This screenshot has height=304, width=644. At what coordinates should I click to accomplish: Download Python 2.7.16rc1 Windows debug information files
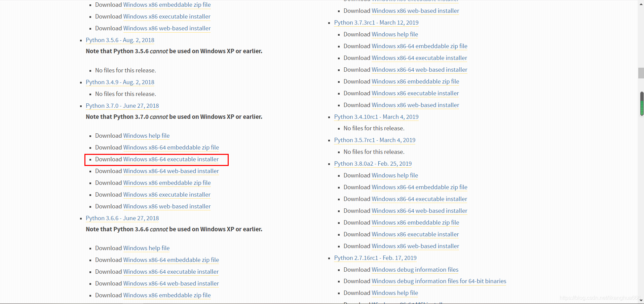point(415,270)
